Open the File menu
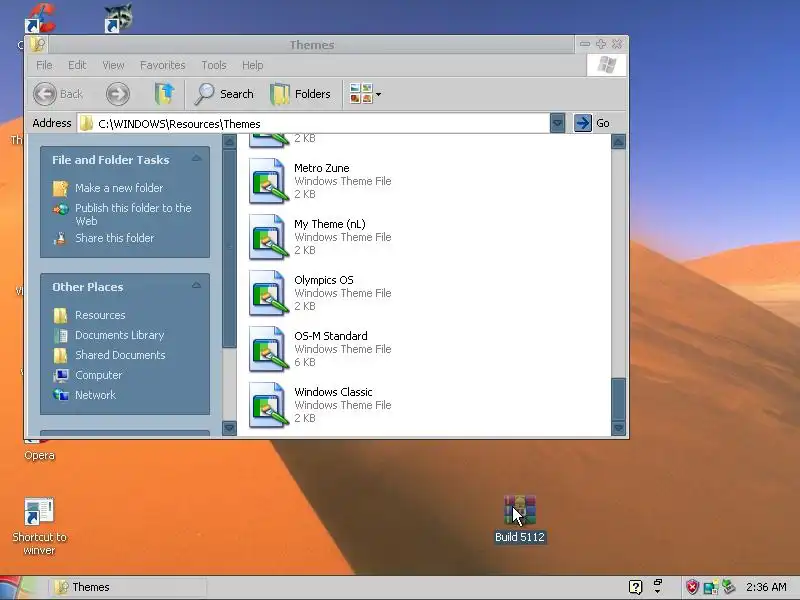The height and width of the screenshot is (600, 800). point(44,65)
